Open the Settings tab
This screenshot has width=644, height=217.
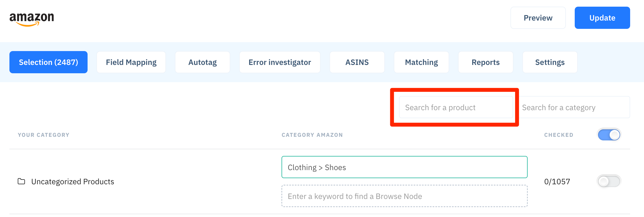[550, 62]
